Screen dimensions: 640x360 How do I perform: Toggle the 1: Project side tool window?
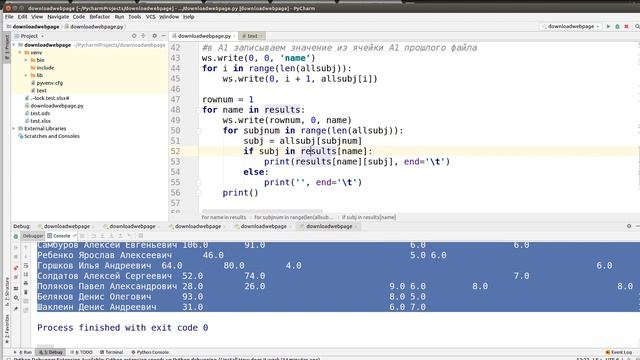[x=7, y=48]
